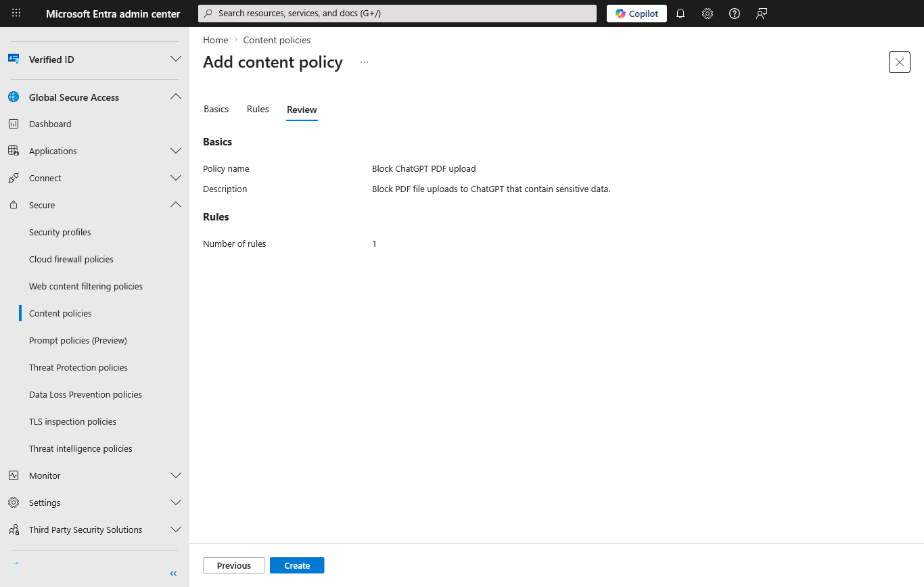Viewport: 924px width, 587px height.
Task: Expand the Monitor chevron
Action: pyautogui.click(x=176, y=475)
